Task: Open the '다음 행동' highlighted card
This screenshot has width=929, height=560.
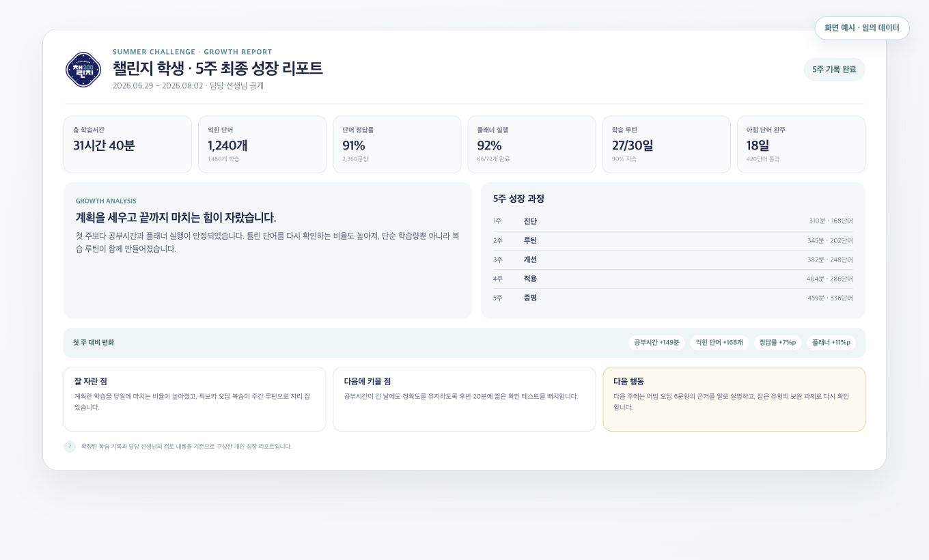Action: [x=734, y=400]
